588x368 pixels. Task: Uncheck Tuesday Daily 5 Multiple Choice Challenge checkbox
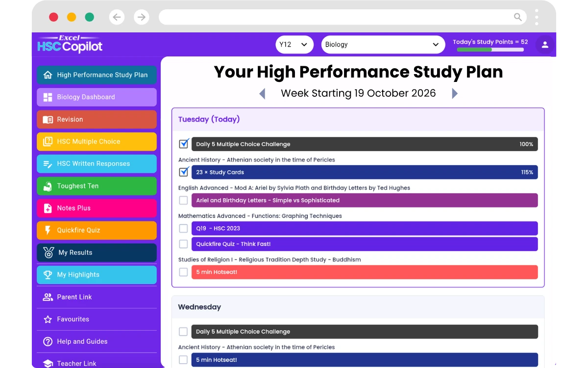coord(184,144)
